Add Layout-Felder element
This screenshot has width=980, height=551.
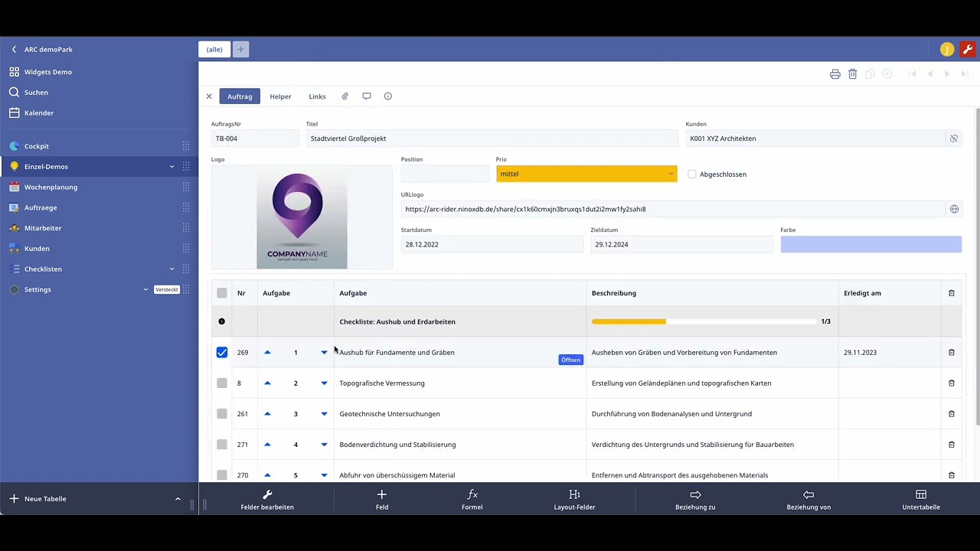(575, 500)
